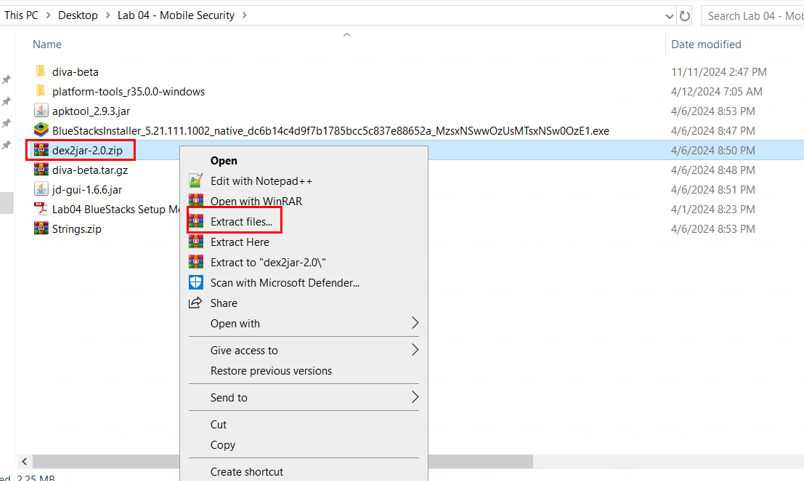Screen dimensions: 804x481
Task: Expand chevron after Desktop in path
Action: click(x=108, y=15)
